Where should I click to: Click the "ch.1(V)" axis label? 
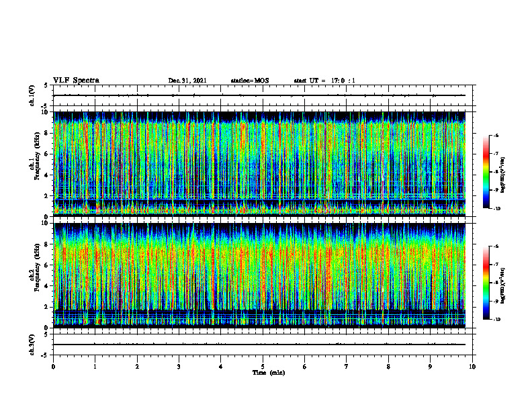pos(32,95)
